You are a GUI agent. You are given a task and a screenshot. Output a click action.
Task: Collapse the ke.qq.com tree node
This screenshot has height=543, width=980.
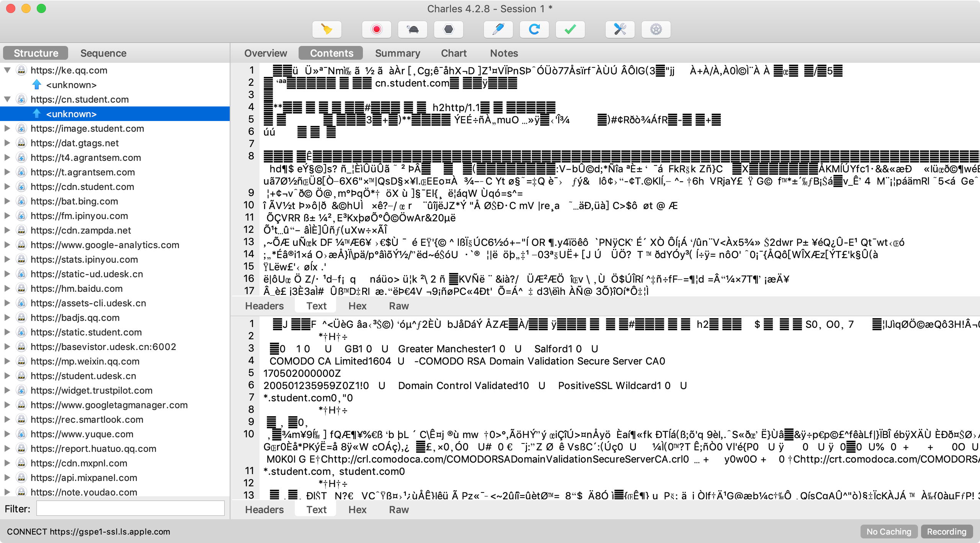7,70
